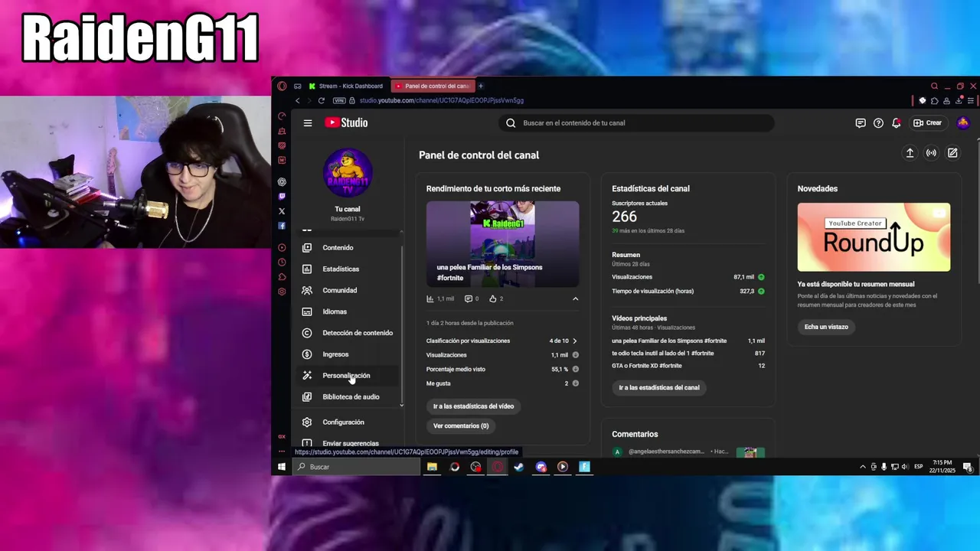Click the search magnifier icon in Studio
The width and height of the screenshot is (980, 551).
coord(511,122)
